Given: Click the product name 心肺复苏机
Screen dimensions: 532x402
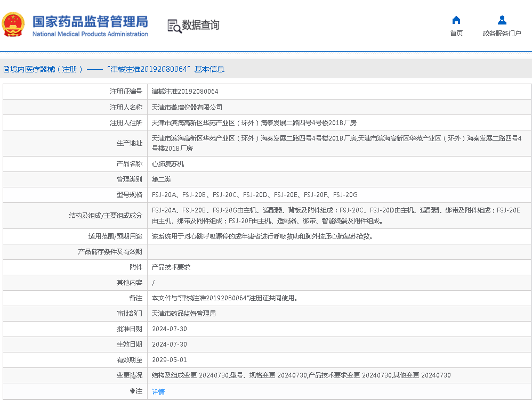Looking at the screenshot, I should pos(168,164).
